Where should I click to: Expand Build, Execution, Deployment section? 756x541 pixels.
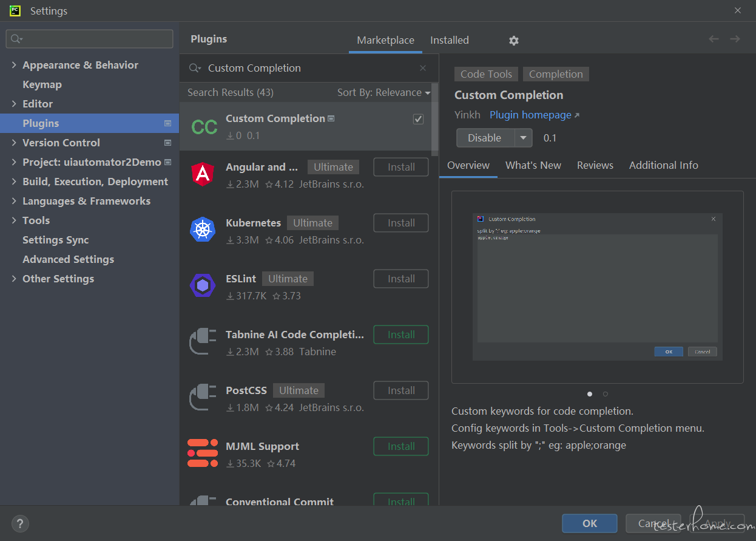pyautogui.click(x=14, y=182)
